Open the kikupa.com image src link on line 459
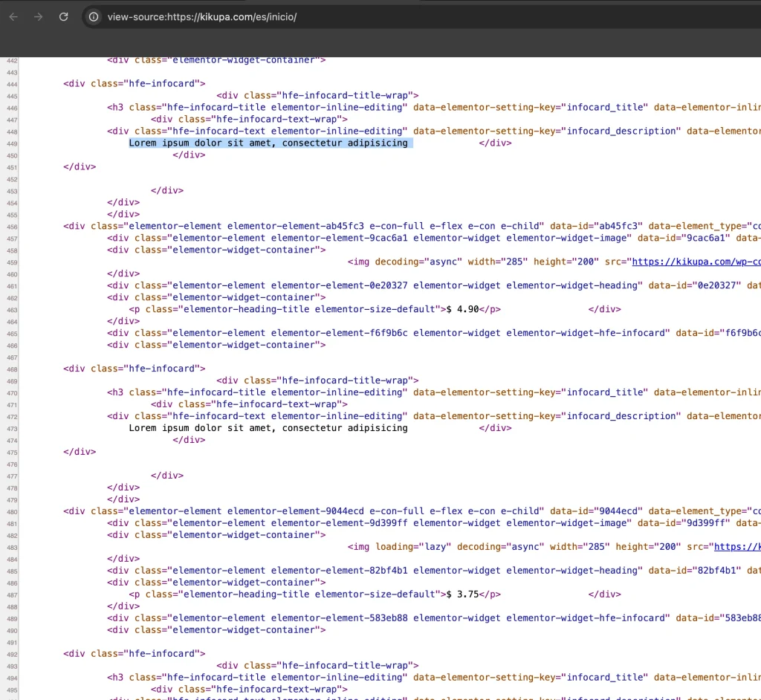The width and height of the screenshot is (761, 700). (x=696, y=262)
